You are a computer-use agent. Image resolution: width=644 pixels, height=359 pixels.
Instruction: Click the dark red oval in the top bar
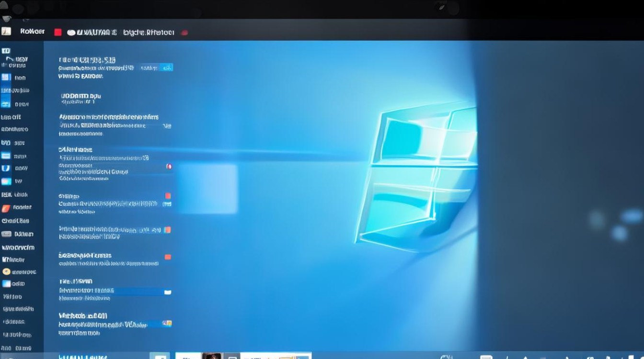pyautogui.click(x=184, y=33)
